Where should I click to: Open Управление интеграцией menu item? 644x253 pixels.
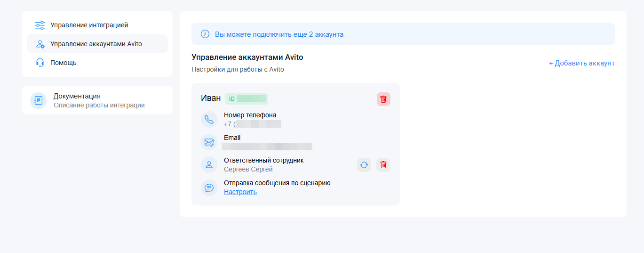coord(89,25)
